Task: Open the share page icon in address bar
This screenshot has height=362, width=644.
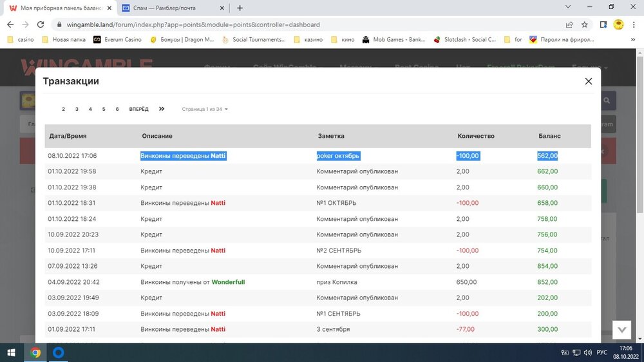Action: coord(569,24)
